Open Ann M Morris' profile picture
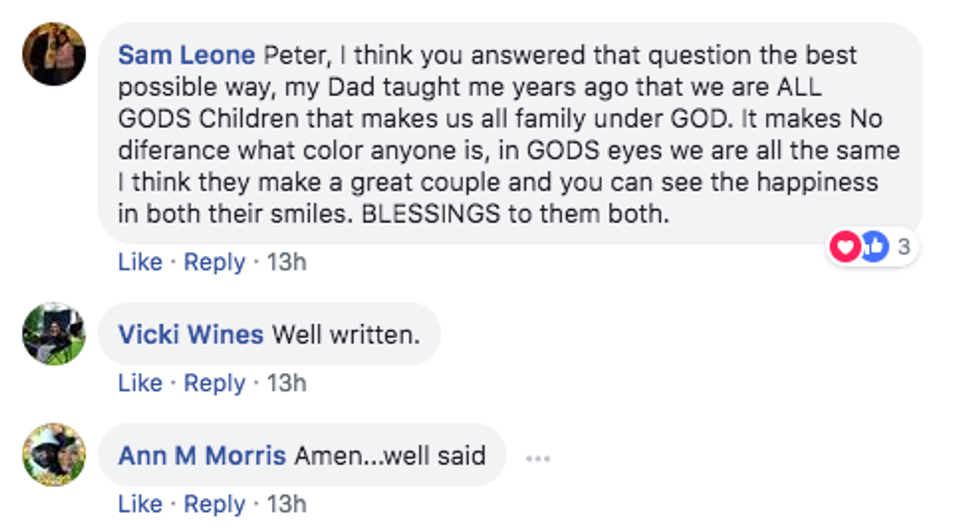This screenshot has width=980, height=530. [54, 455]
